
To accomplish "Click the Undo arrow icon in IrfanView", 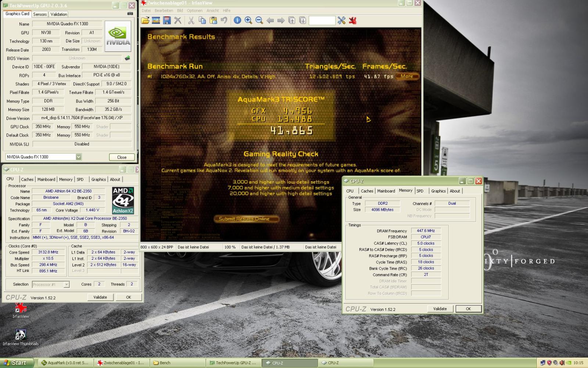I will point(224,20).
